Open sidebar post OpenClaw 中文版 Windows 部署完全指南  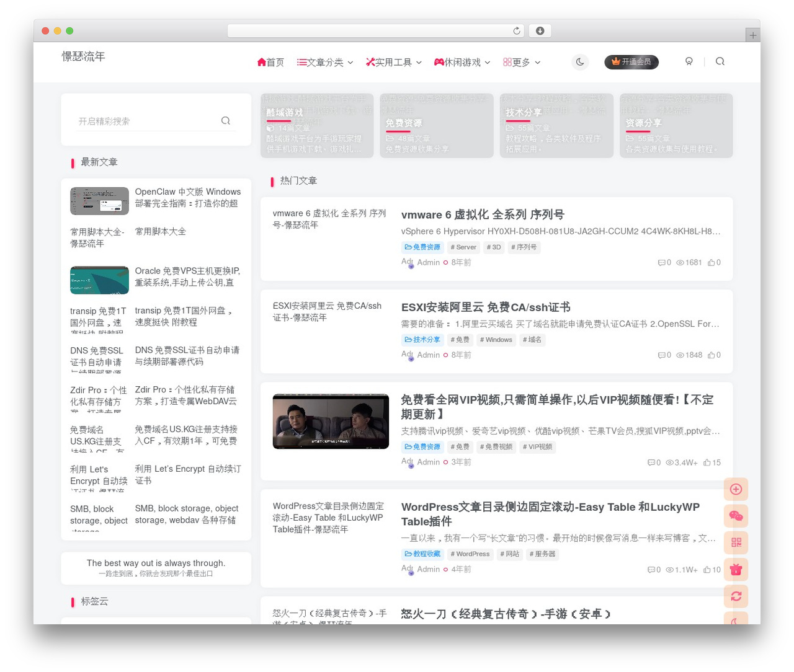188,198
